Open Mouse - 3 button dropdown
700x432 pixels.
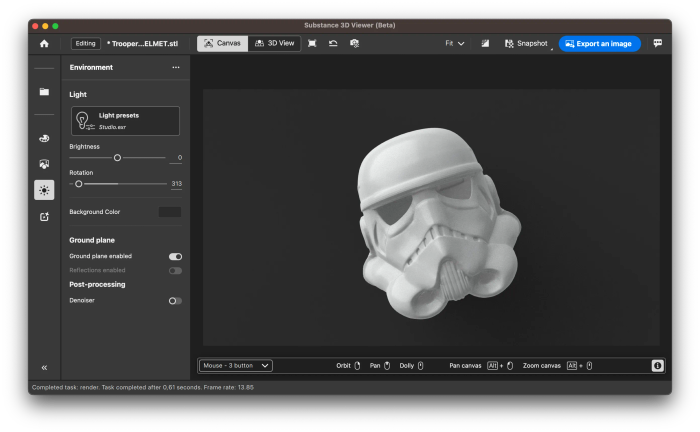[x=236, y=366]
